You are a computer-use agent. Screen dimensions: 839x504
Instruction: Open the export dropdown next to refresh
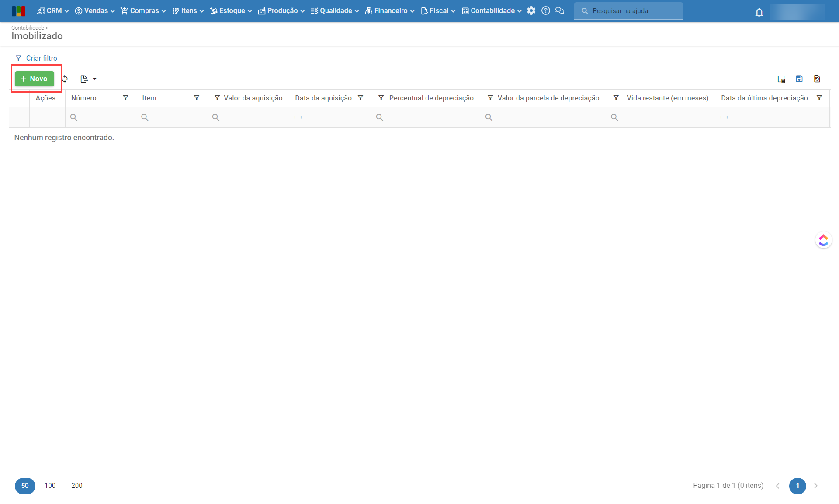(x=88, y=79)
